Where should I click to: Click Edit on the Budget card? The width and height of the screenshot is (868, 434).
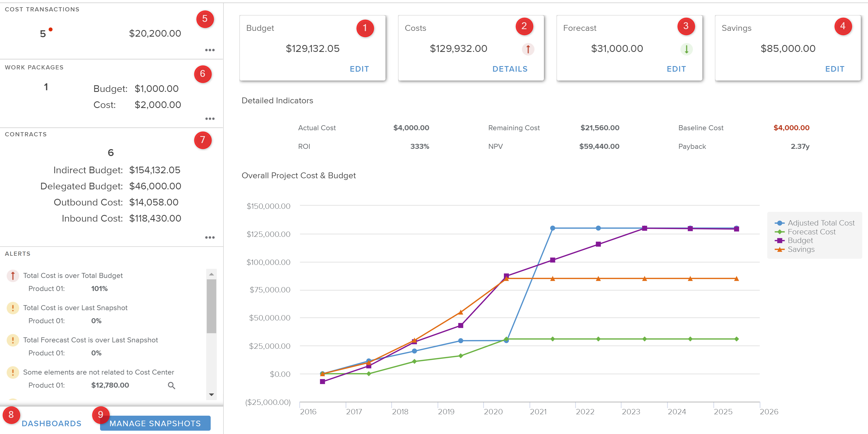tap(359, 69)
